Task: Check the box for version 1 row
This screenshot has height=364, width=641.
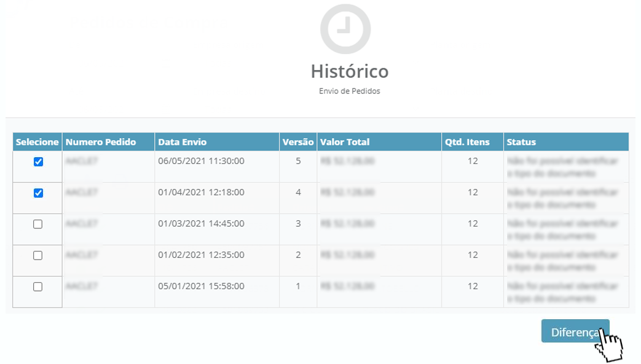Action: [x=38, y=287]
